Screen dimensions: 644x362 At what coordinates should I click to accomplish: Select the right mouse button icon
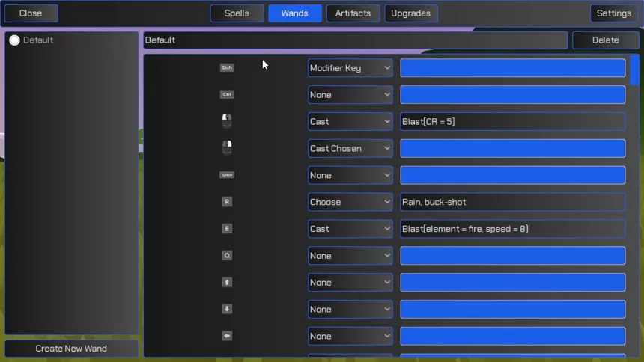227,147
